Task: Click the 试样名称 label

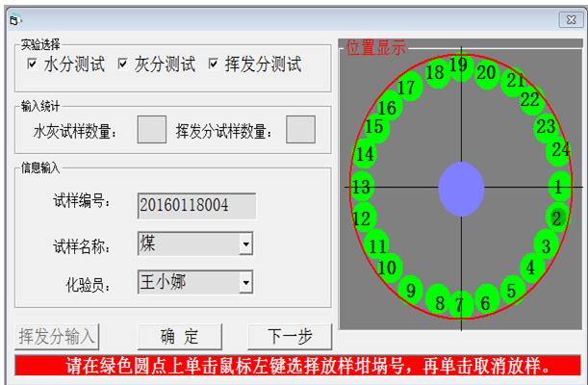Action: (82, 247)
